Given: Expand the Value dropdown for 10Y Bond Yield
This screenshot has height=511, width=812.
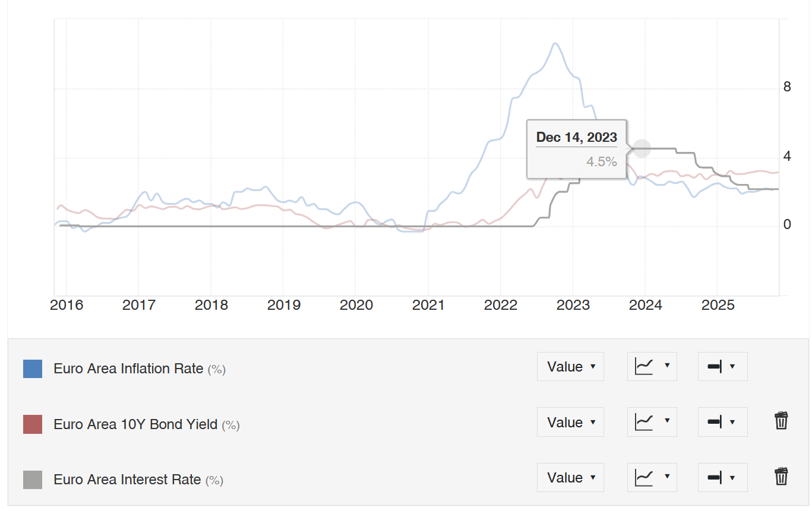Looking at the screenshot, I should 570,422.
